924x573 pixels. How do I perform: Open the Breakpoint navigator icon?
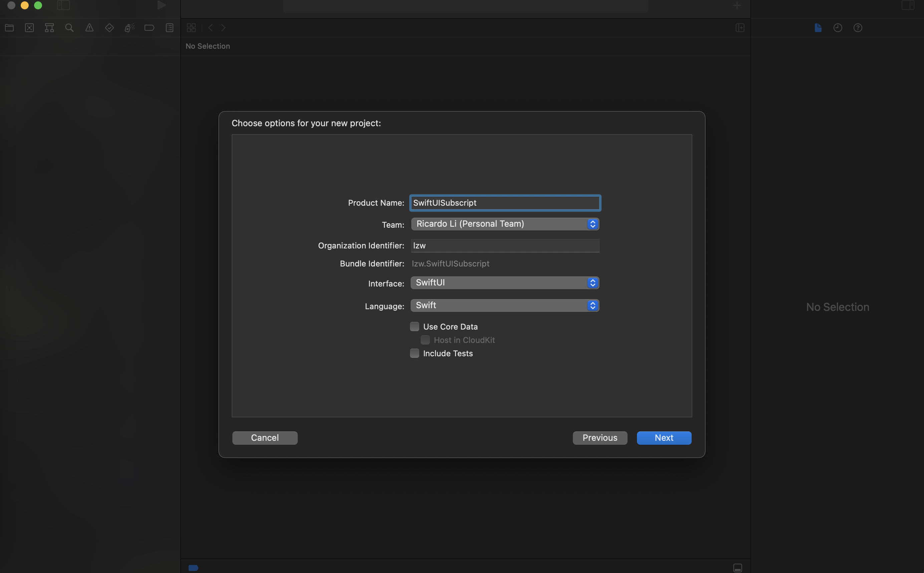[x=149, y=28]
